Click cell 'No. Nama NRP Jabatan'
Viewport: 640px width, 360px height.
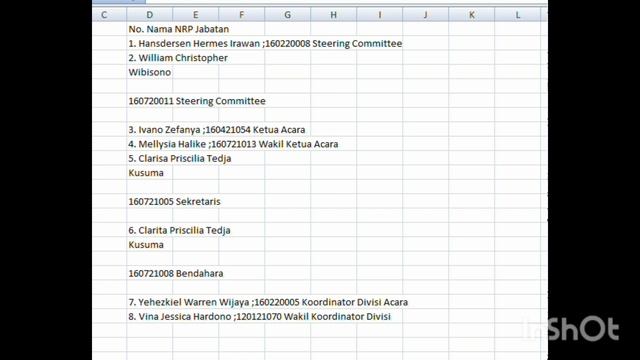179,29
